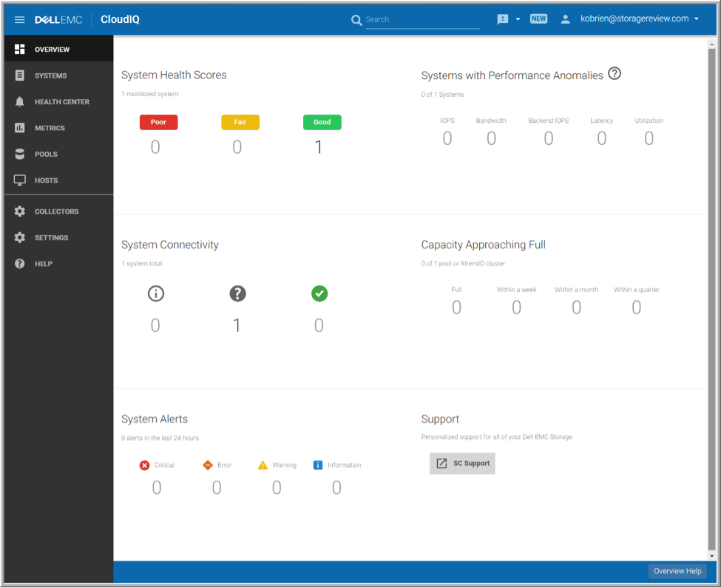Click the Bandwidth anomalies count
The height and width of the screenshot is (588, 721).
492,138
